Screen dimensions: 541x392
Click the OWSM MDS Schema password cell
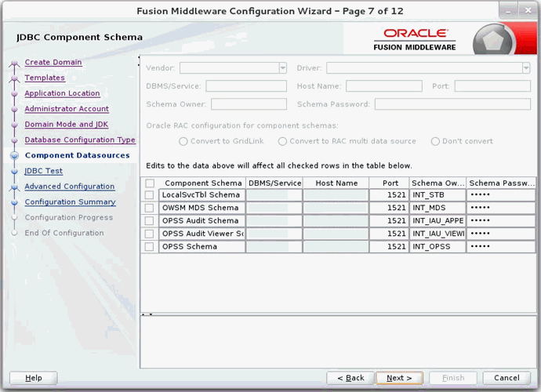501,208
